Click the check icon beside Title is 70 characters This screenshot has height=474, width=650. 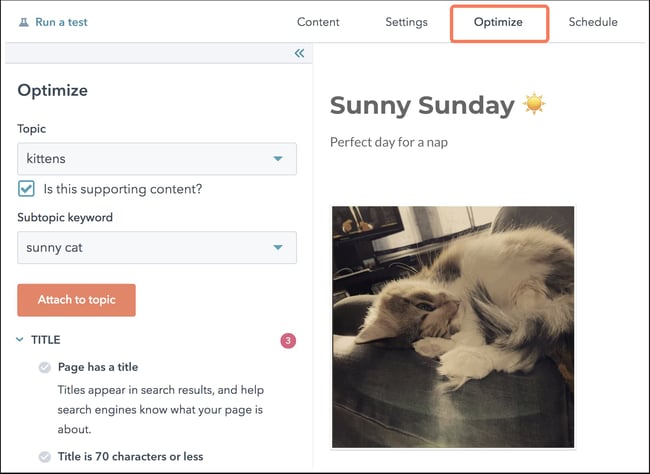coord(45,457)
